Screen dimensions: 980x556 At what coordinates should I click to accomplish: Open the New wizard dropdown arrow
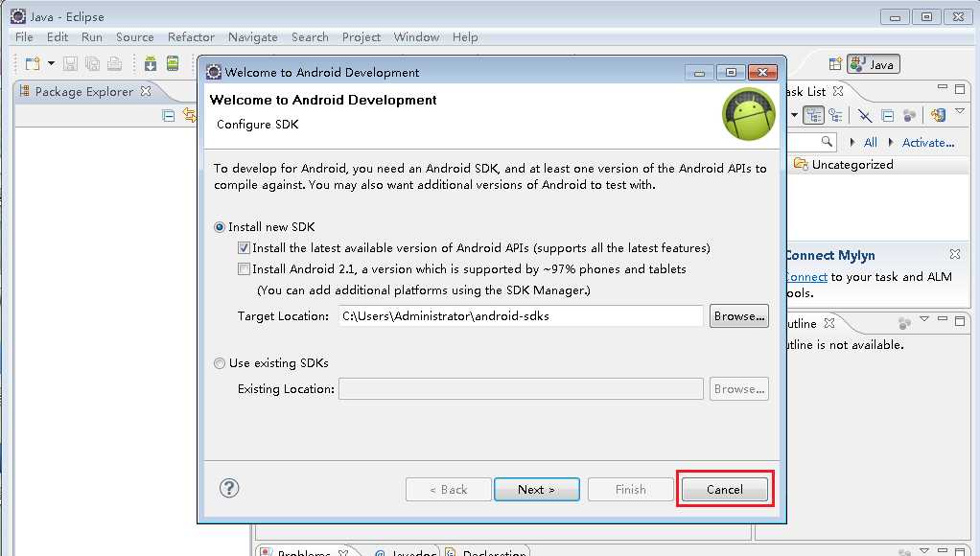(x=51, y=63)
